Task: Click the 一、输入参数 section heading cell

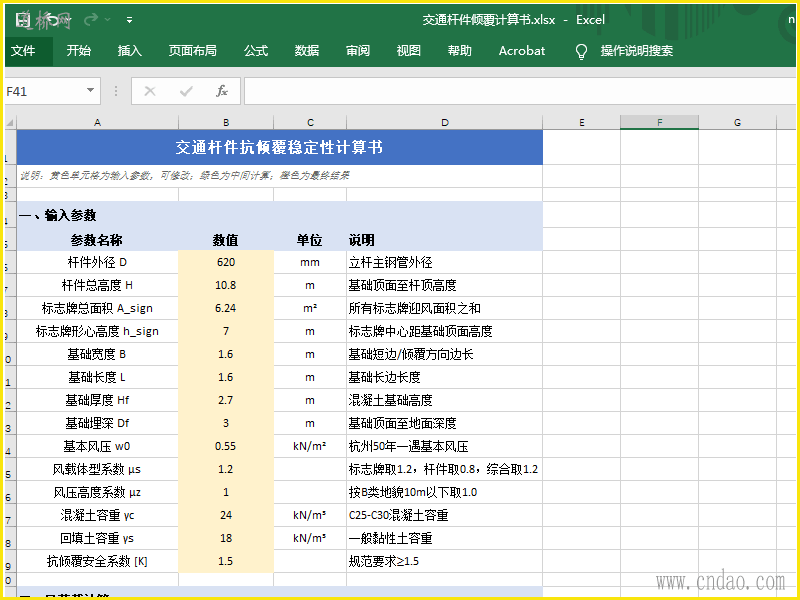Action: coord(280,215)
